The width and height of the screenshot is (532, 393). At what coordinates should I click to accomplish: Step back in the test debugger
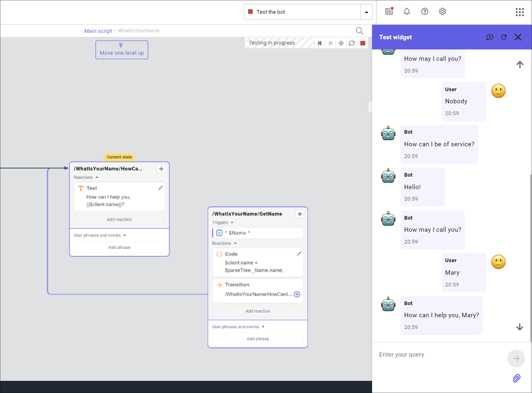(x=320, y=43)
